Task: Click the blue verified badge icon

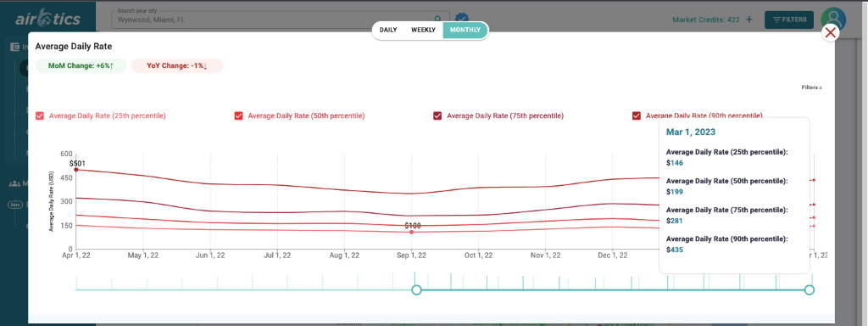Action: pos(461,20)
